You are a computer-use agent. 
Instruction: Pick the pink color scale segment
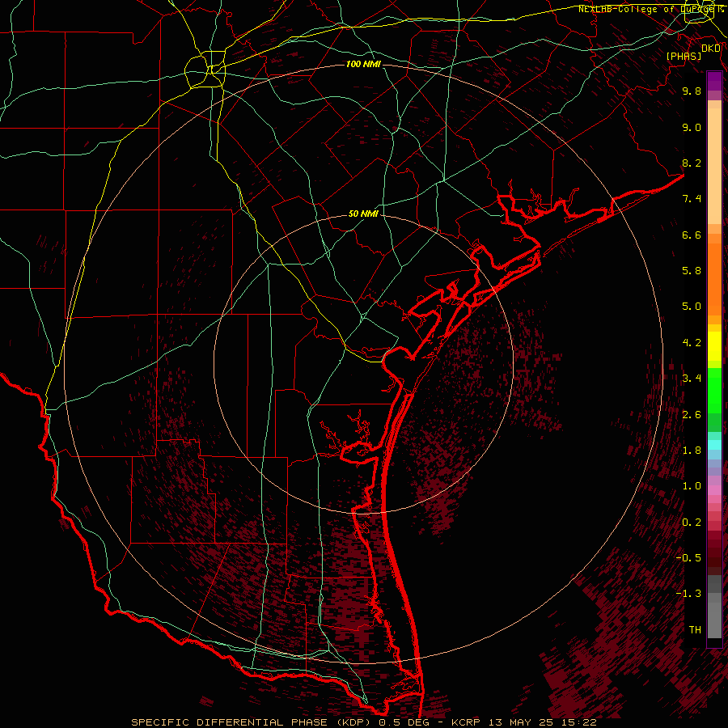pos(714,490)
